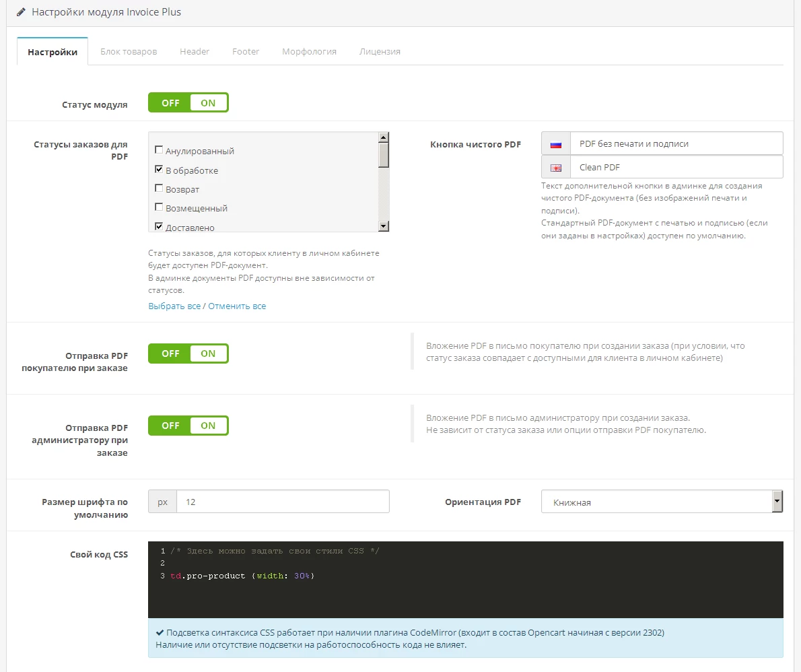801x672 pixels.
Task: Click the checkmark icon in CodeMirror info note
Action: click(x=160, y=633)
